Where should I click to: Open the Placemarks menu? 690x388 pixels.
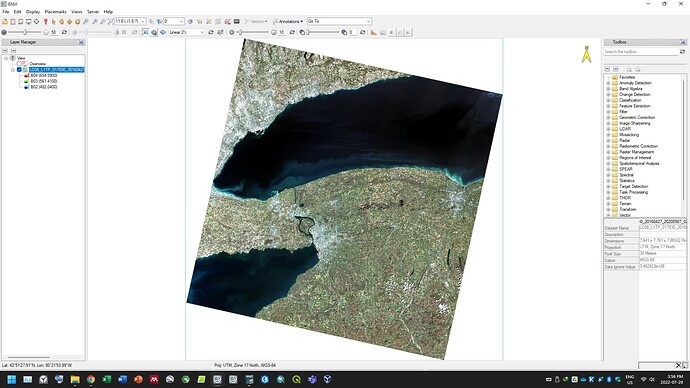[55, 12]
